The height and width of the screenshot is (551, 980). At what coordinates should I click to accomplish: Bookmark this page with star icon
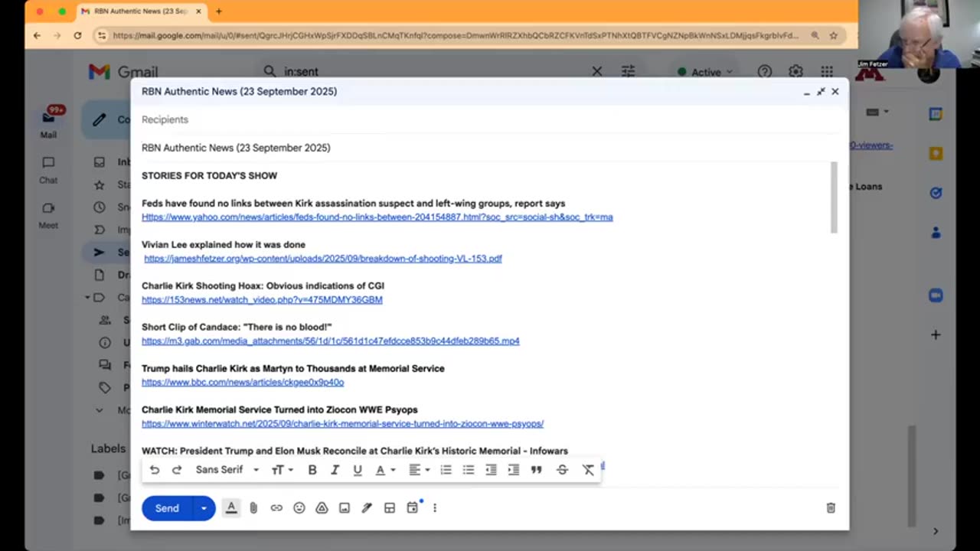point(834,35)
